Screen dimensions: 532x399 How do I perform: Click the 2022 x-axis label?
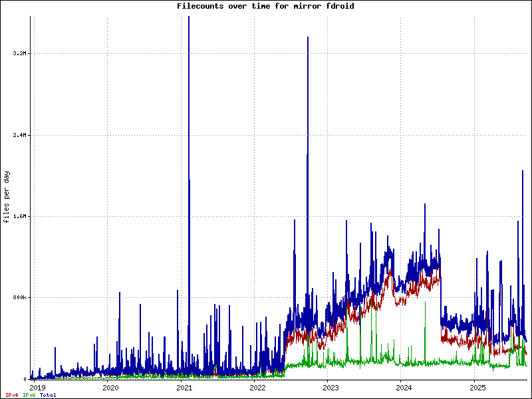tap(257, 387)
